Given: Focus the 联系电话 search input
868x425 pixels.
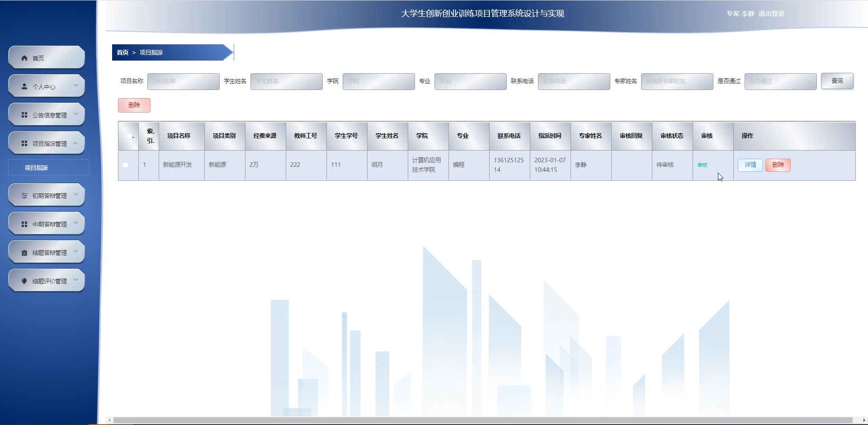Looking at the screenshot, I should point(574,81).
